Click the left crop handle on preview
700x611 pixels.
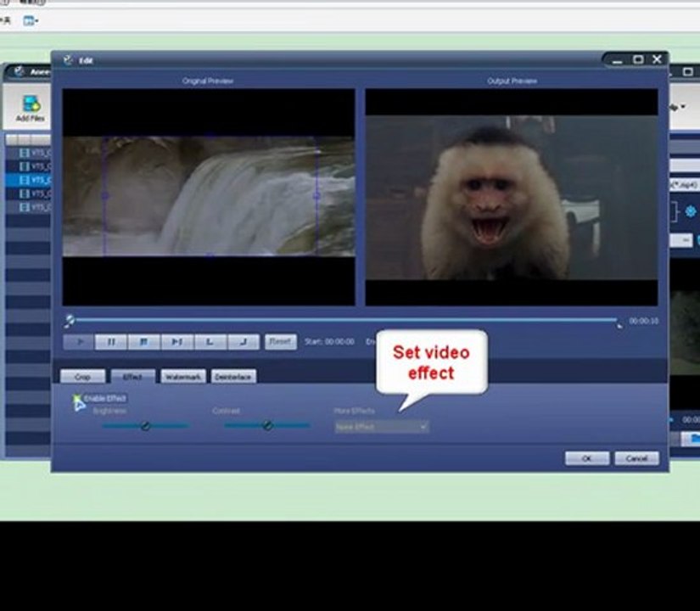105,196
